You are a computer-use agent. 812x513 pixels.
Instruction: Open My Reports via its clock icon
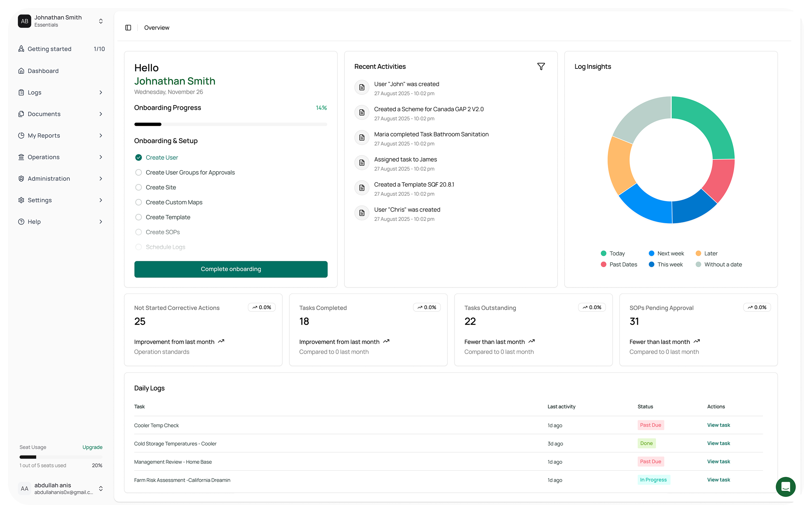point(21,135)
